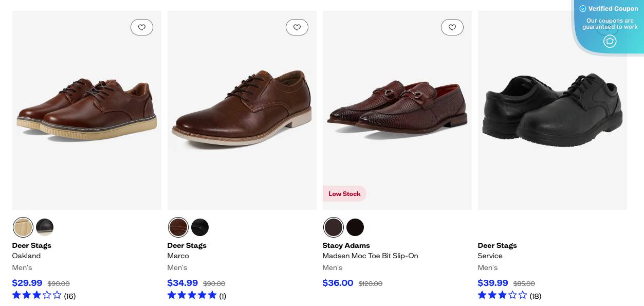Select the black color swatch for Oakland

(45, 227)
